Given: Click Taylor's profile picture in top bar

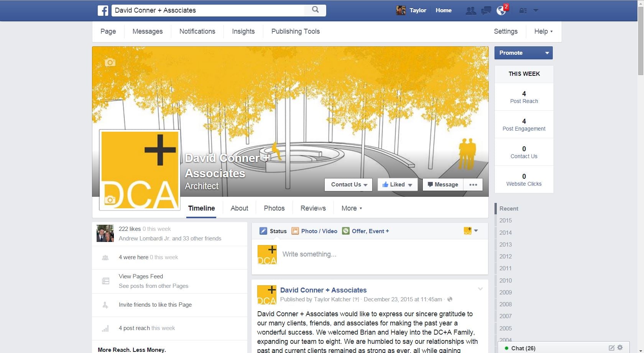Looking at the screenshot, I should pos(401,10).
